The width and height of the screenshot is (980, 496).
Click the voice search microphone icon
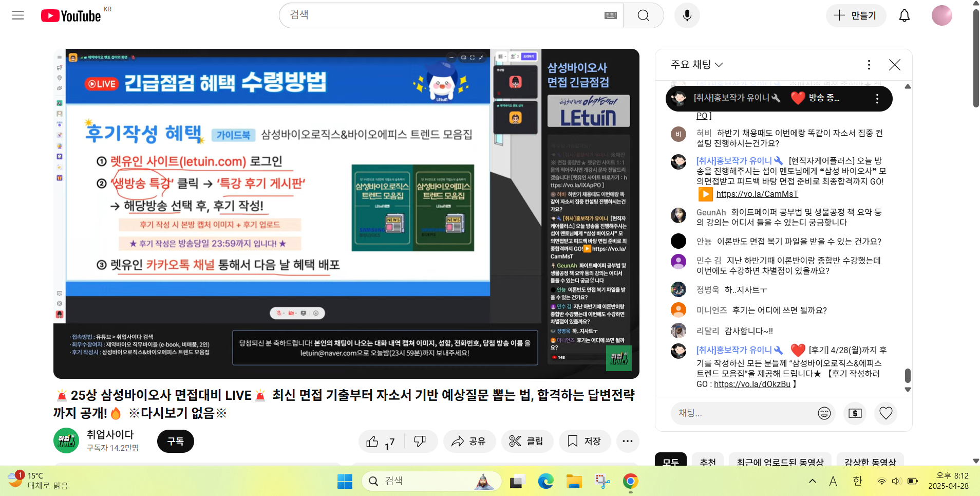pos(687,15)
